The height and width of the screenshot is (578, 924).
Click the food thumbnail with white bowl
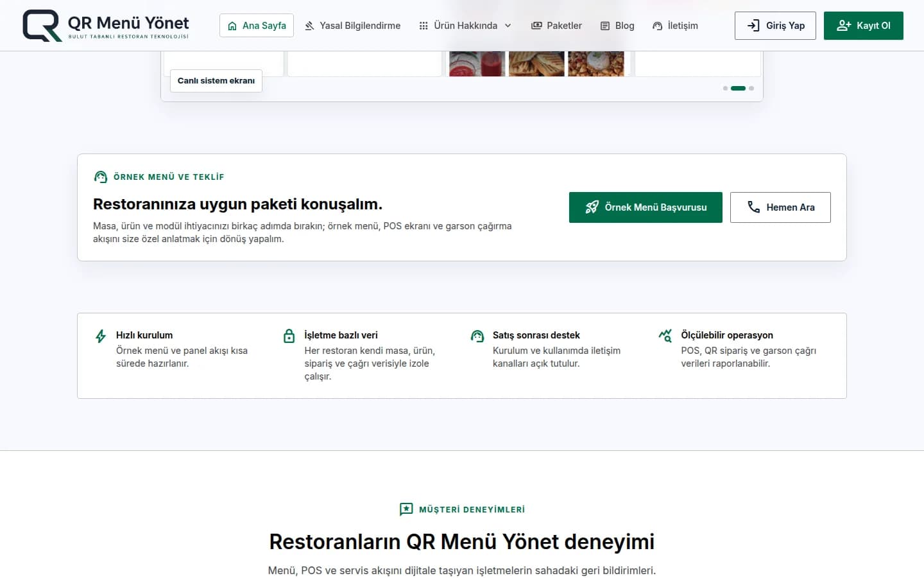pyautogui.click(x=596, y=64)
